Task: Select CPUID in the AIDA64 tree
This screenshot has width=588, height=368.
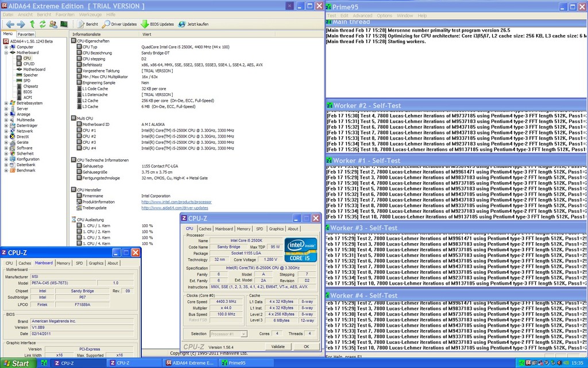Action: pyautogui.click(x=29, y=64)
